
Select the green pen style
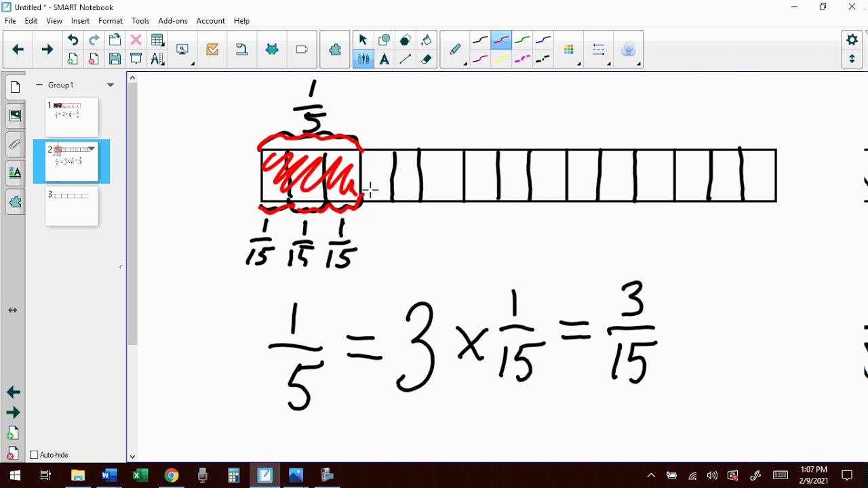pyautogui.click(x=522, y=40)
